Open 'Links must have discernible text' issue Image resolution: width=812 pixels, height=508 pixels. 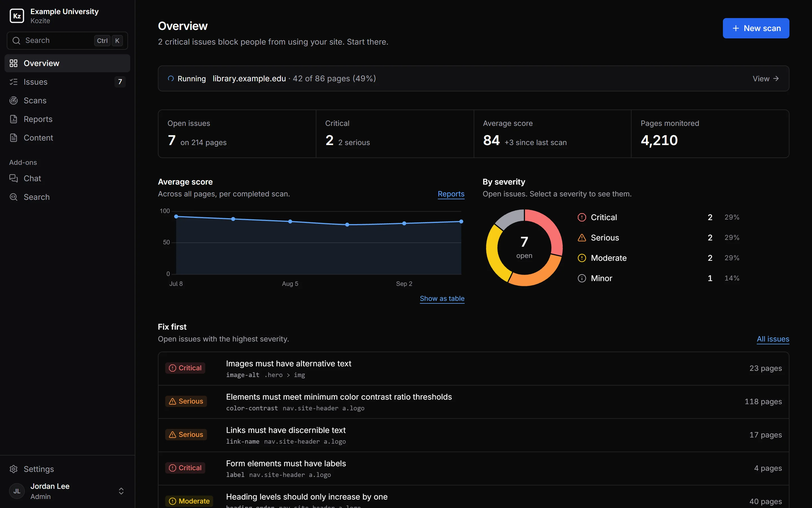pyautogui.click(x=473, y=435)
